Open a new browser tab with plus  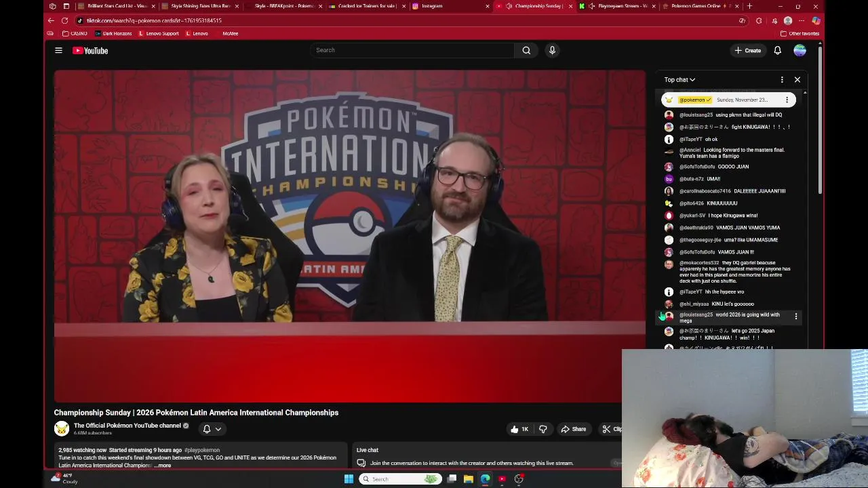pos(749,6)
